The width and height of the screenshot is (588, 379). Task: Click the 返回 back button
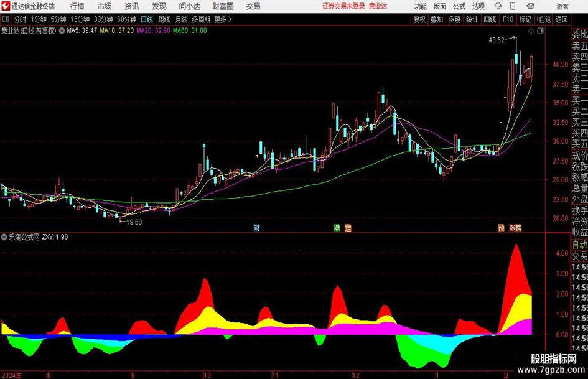point(561,19)
